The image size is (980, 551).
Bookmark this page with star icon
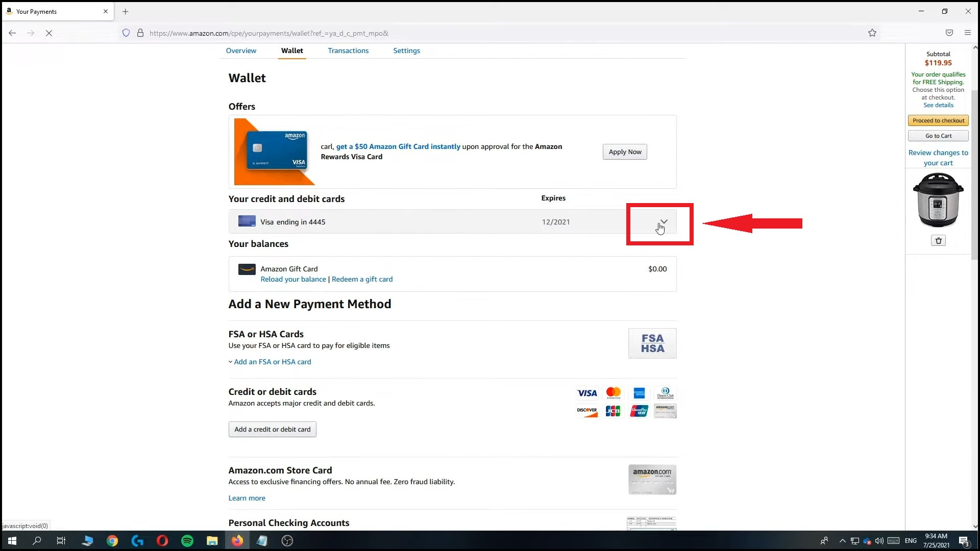(x=872, y=33)
